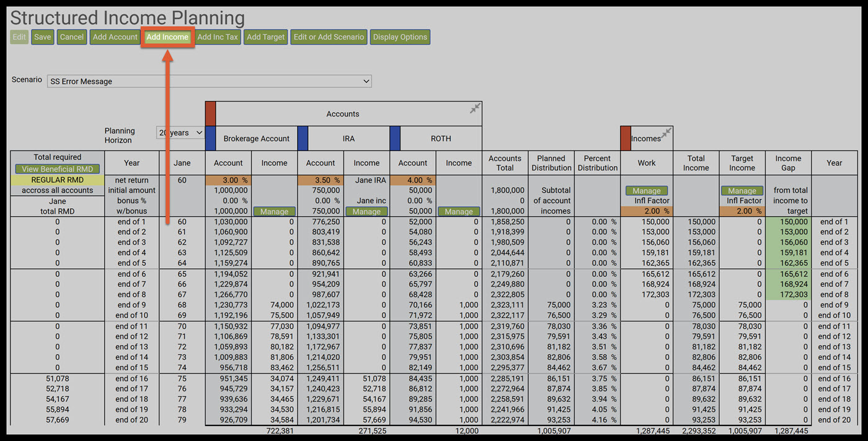The width and height of the screenshot is (868, 441).
Task: Manage the IRA income under Jane inc
Action: 366,211
